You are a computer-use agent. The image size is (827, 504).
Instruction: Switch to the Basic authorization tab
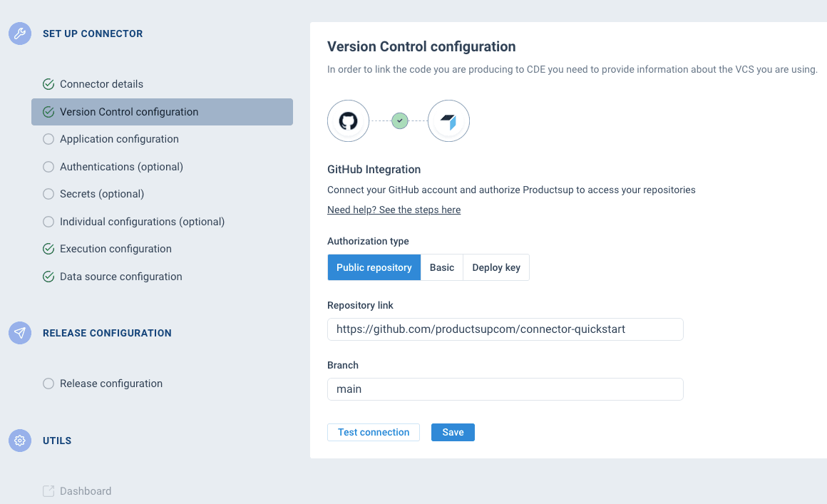point(442,267)
